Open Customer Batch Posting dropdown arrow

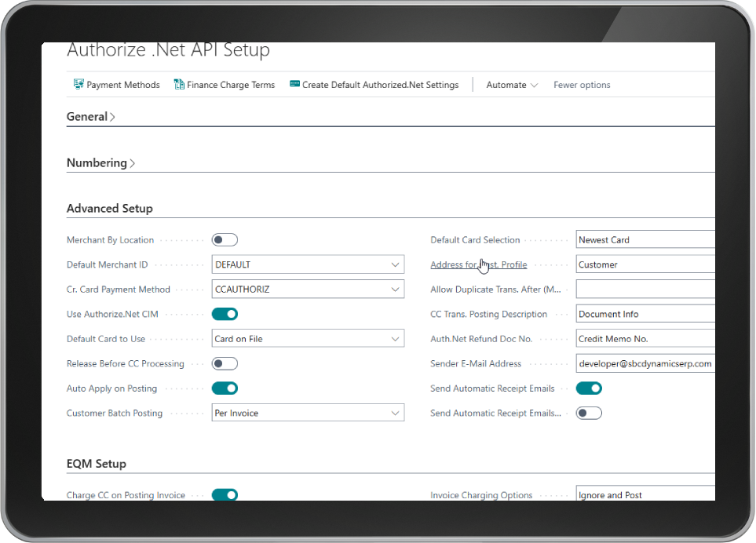coord(396,413)
